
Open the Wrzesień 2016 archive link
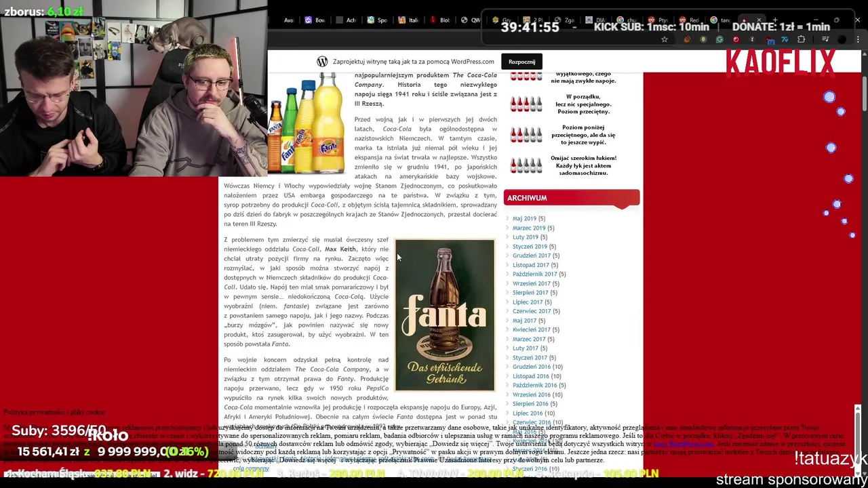pos(532,395)
